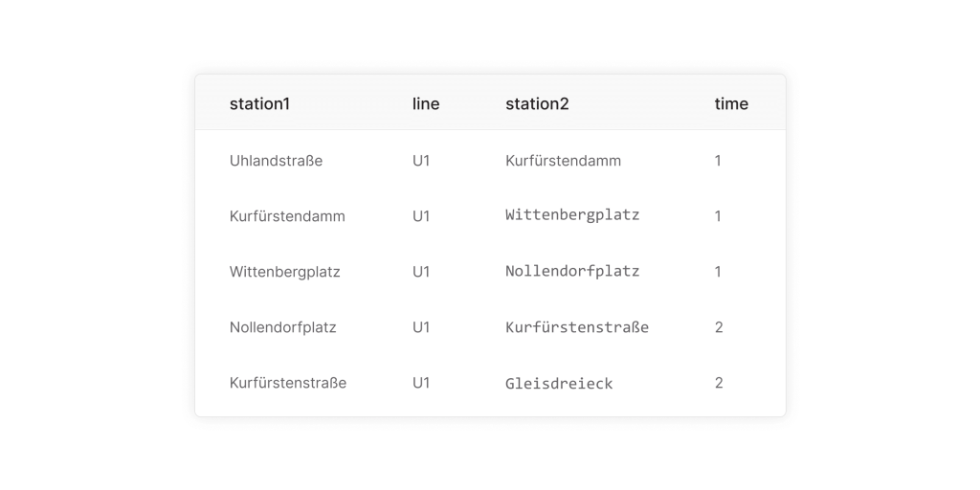Click U1 in the Uhlandstraße row
The height and width of the screenshot is (490, 980).
click(x=421, y=161)
